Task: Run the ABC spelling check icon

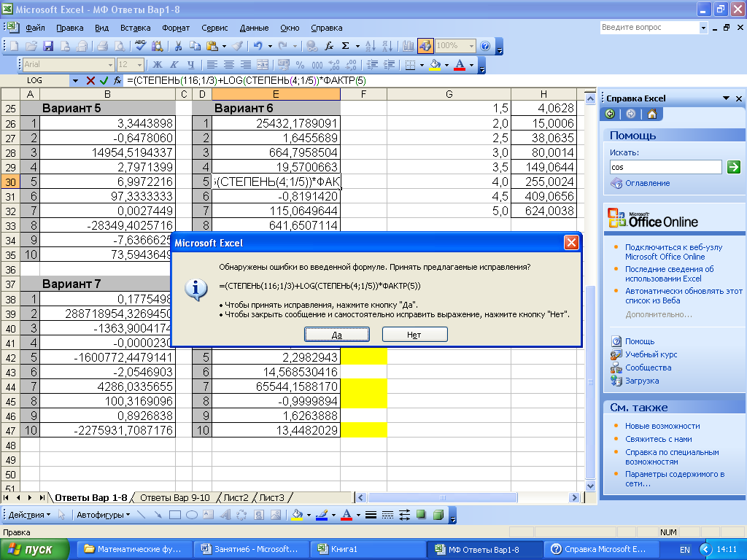Action: [140, 46]
